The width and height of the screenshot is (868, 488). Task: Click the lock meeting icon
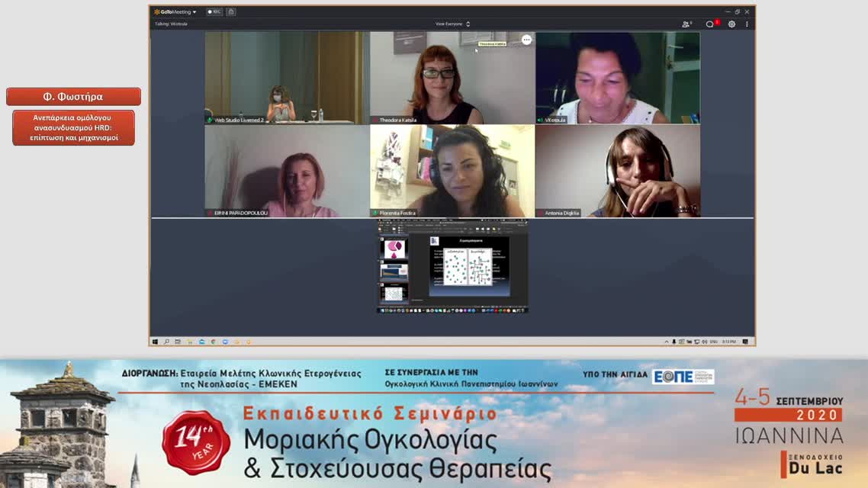click(x=231, y=12)
